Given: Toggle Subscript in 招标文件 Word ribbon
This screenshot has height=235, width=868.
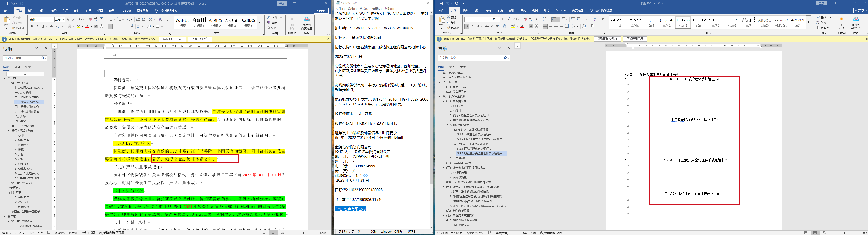Looking at the screenshot, I should (57, 26).
